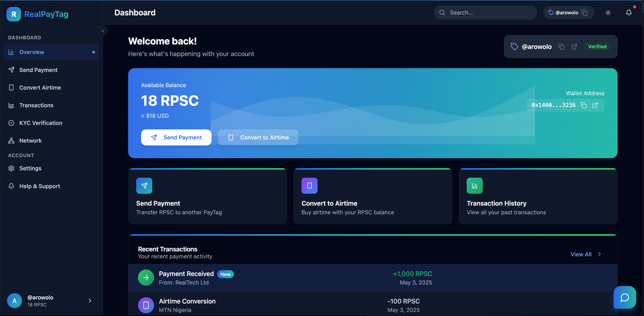Collapse the sidebar with chevron button
The height and width of the screenshot is (316, 644).
click(103, 31)
